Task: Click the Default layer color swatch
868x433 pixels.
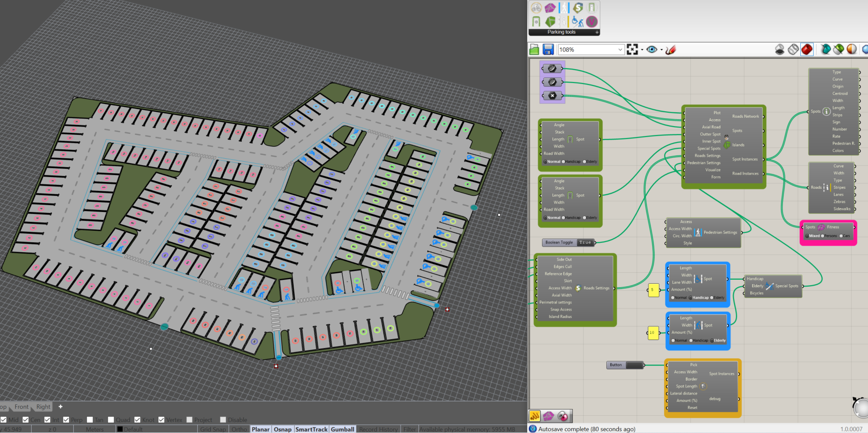Action: coord(120,429)
